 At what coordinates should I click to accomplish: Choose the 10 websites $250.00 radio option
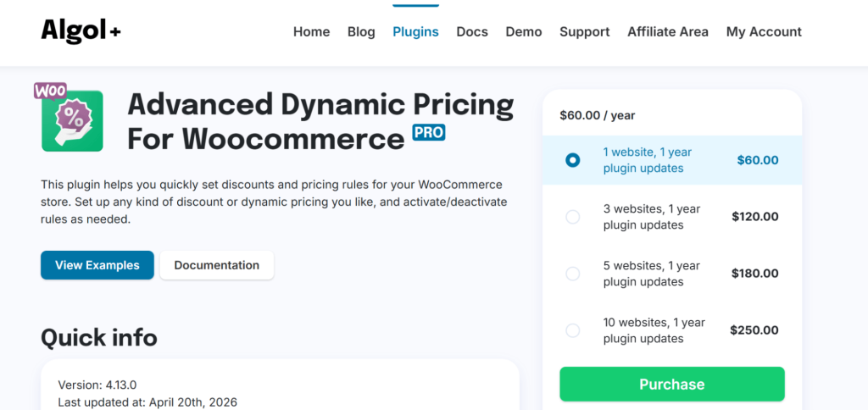(x=572, y=330)
